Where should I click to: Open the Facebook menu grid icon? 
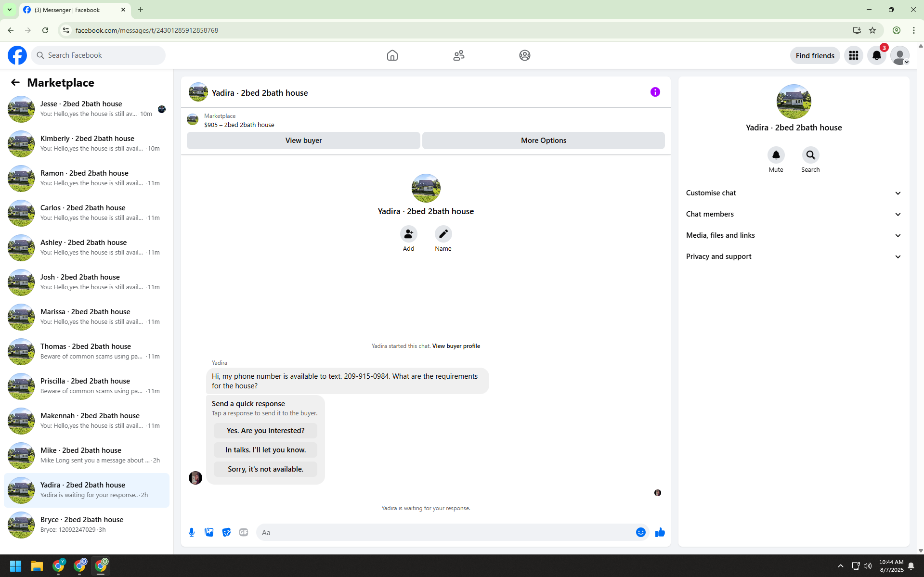pyautogui.click(x=854, y=55)
